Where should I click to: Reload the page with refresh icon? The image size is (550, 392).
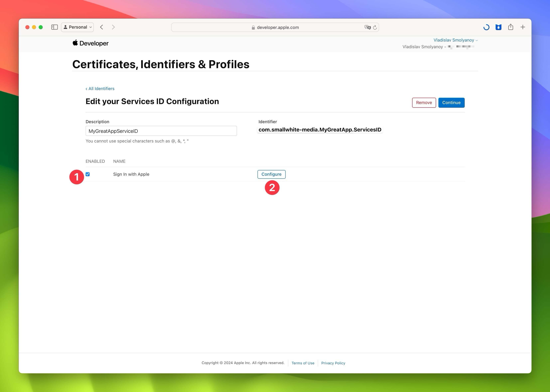375,28
